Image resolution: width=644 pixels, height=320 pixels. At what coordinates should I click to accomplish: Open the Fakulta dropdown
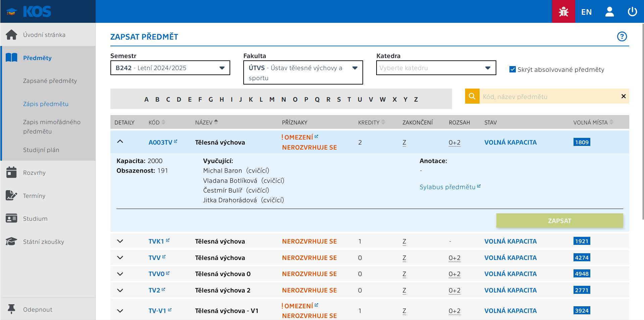pyautogui.click(x=303, y=72)
